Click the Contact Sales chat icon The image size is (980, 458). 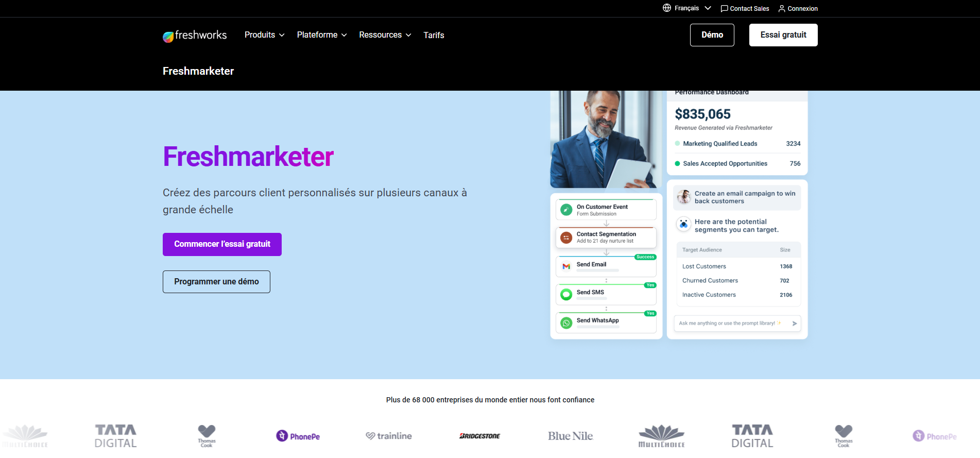click(724, 8)
